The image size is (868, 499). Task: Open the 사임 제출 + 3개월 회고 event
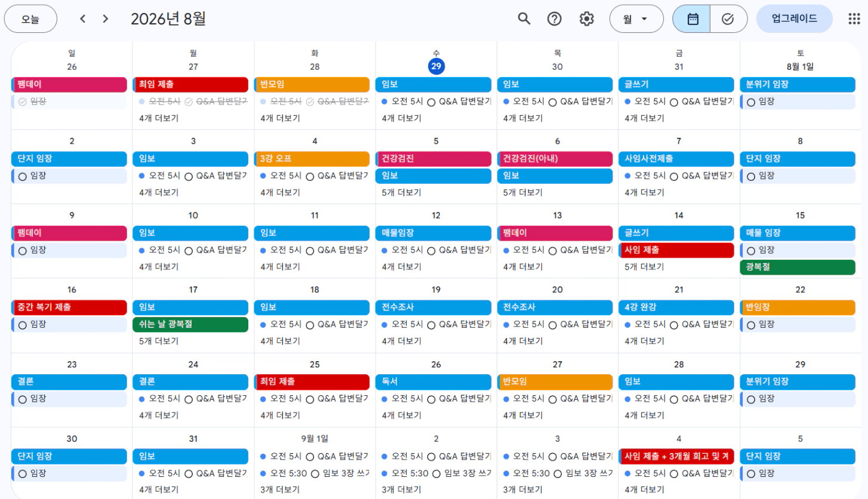676,457
